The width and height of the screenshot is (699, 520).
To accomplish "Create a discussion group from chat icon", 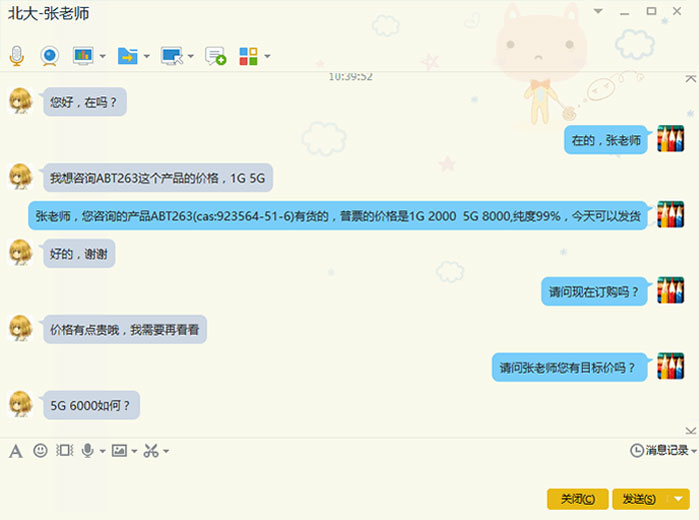I will 215,56.
